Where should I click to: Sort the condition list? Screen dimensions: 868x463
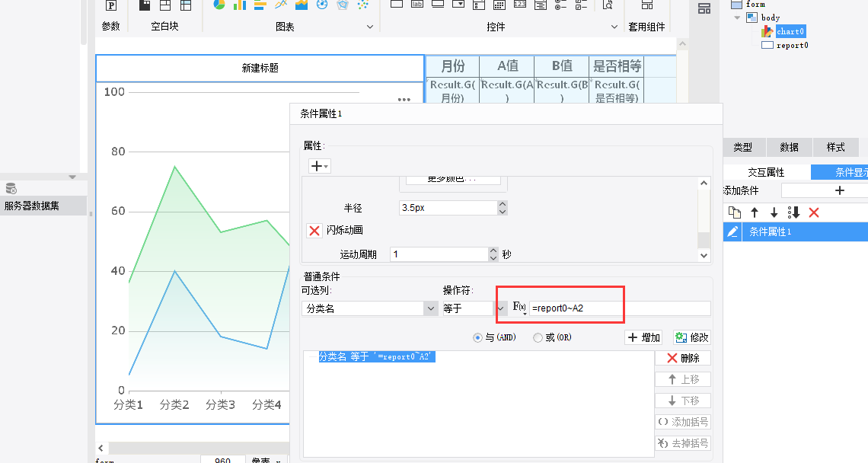(x=794, y=212)
